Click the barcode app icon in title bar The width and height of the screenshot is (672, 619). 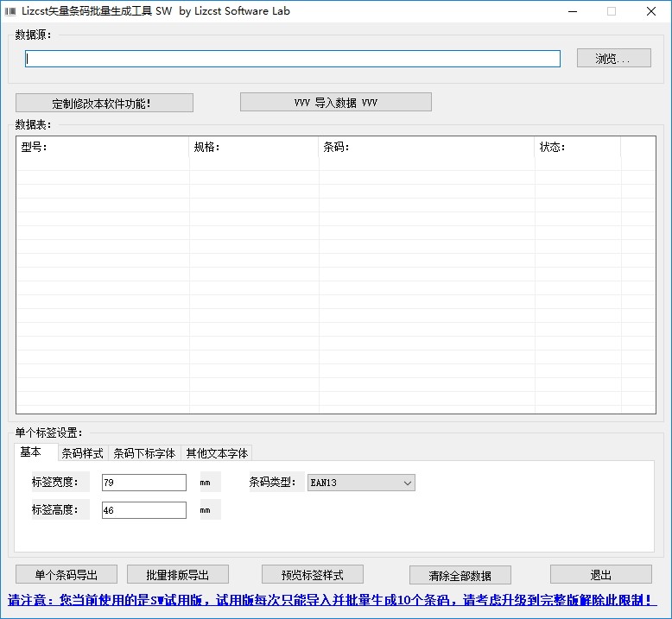click(x=10, y=11)
